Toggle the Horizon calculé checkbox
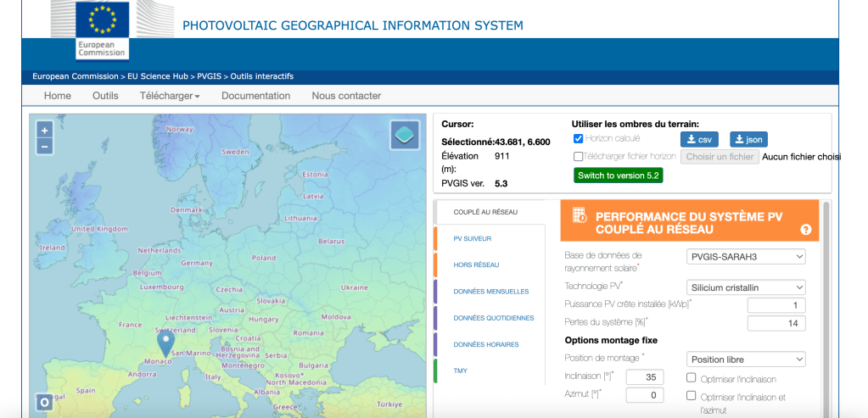The width and height of the screenshot is (868, 418). pyautogui.click(x=578, y=139)
